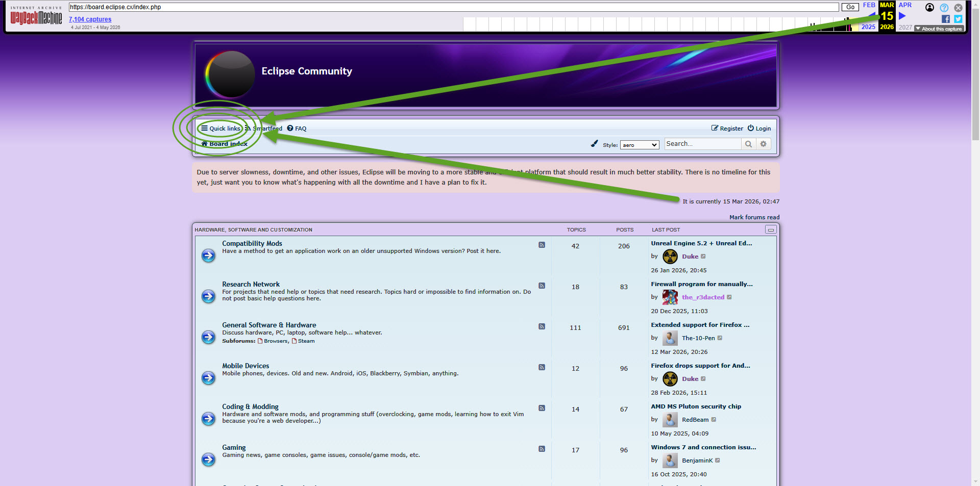
Task: Open the 7,104 captures link
Action: click(90, 19)
